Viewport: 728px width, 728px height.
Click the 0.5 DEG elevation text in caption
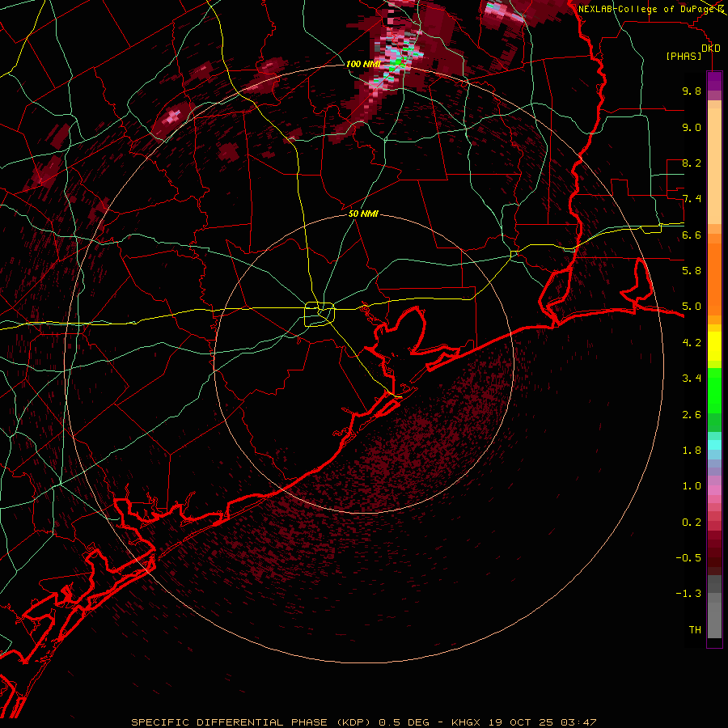[404, 722]
